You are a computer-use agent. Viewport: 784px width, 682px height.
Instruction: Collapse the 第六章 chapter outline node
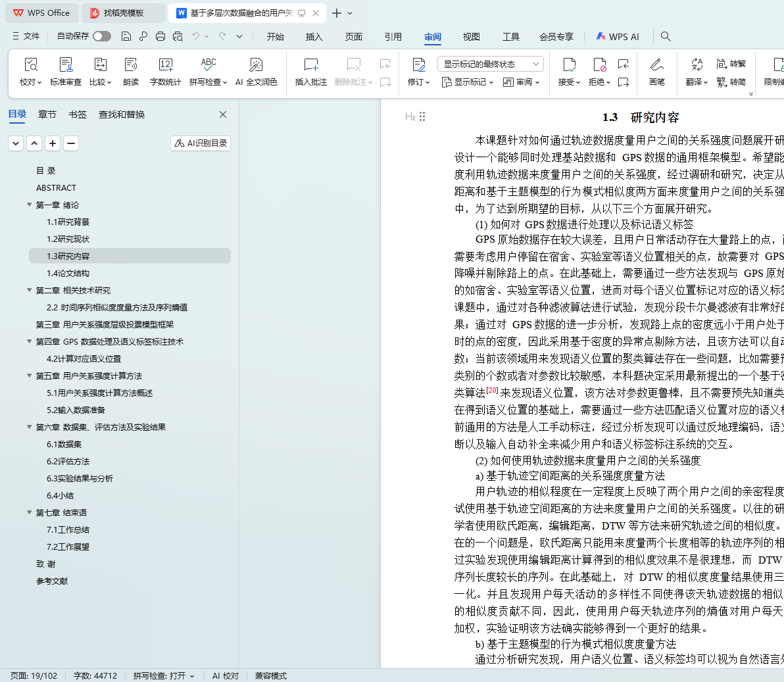coord(29,427)
